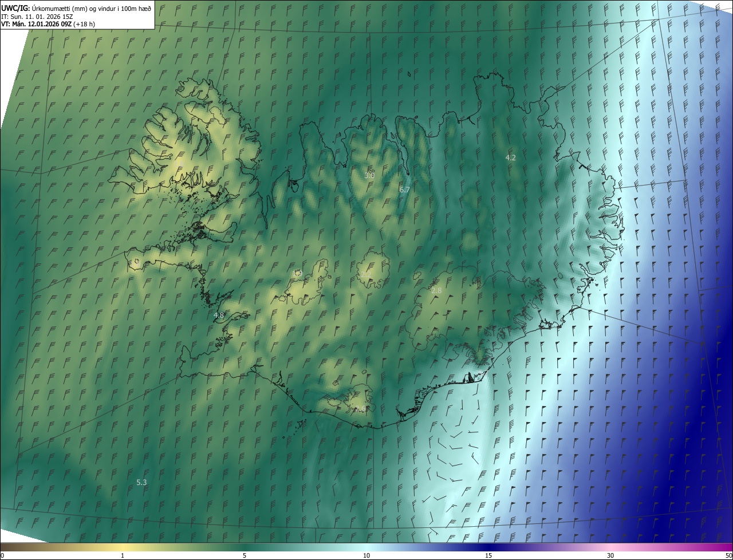Image resolution: width=733 pixels, height=560 pixels.
Task: Click the 6.7 value on the map
Action: [x=405, y=190]
